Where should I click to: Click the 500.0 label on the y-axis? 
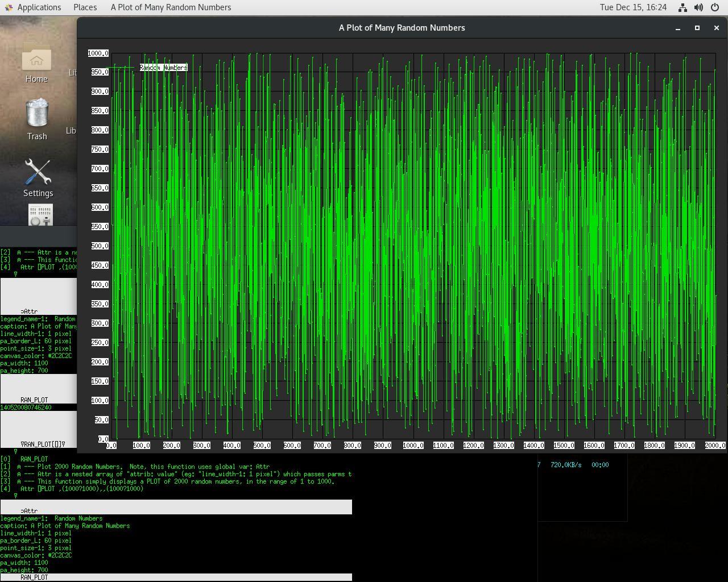100,246
